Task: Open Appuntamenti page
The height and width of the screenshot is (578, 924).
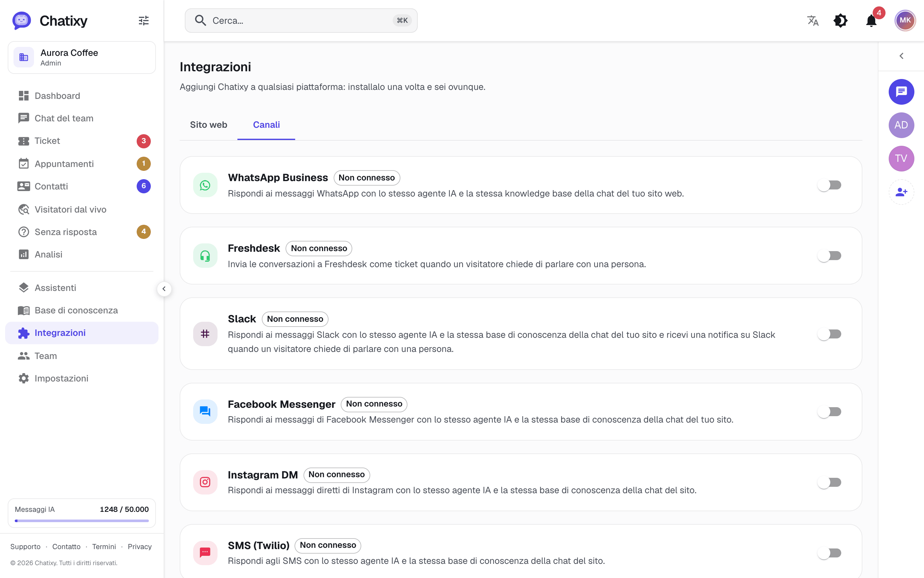Action: click(x=82, y=164)
